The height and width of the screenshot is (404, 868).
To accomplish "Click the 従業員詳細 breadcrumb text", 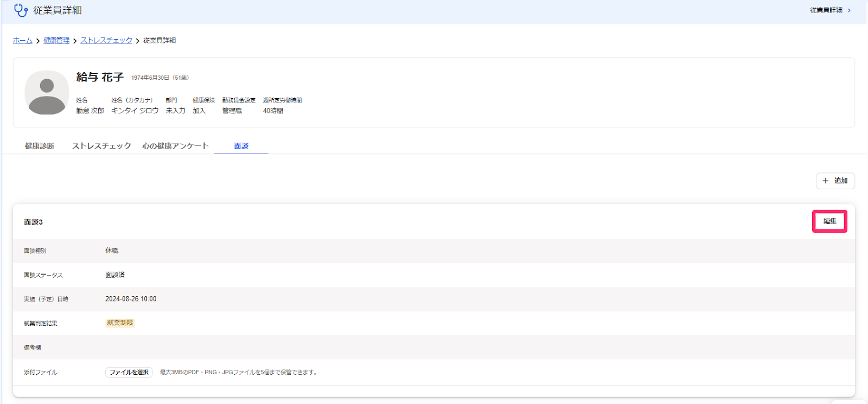I will click(159, 41).
